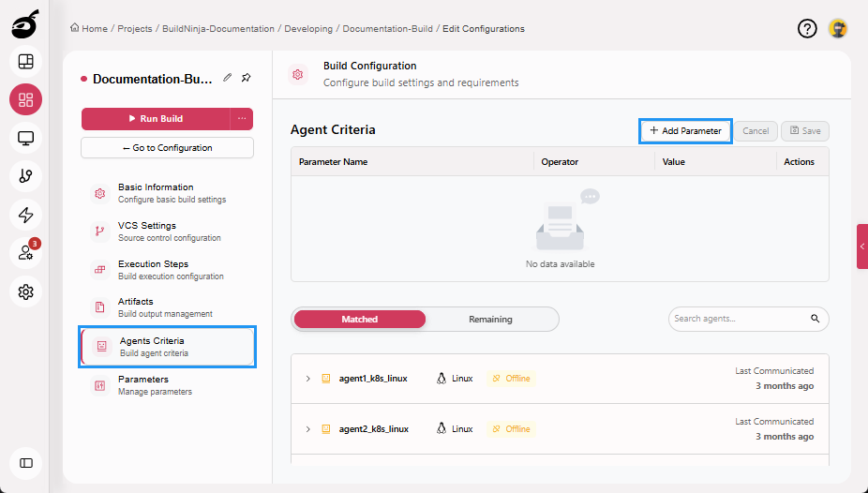Open the Parameters section
This screenshot has height=493, width=868.
tap(167, 385)
